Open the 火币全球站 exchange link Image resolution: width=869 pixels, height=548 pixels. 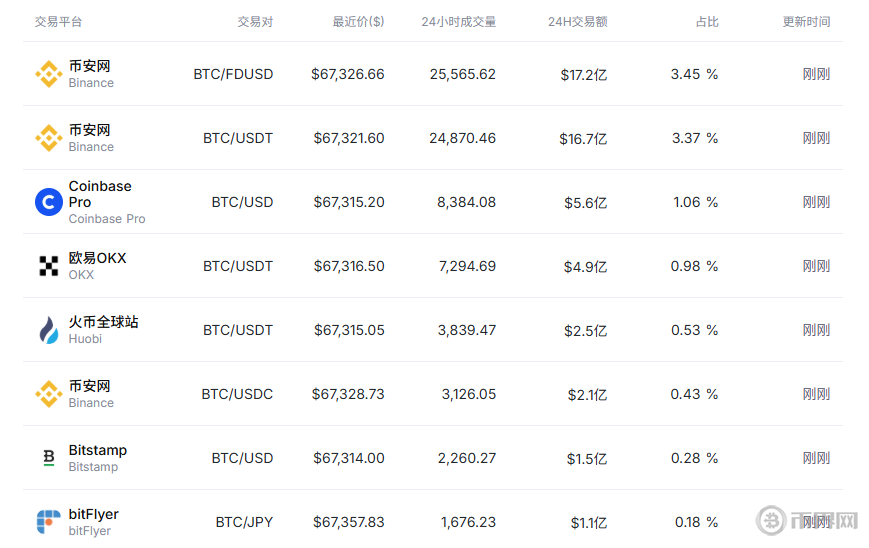click(x=104, y=322)
